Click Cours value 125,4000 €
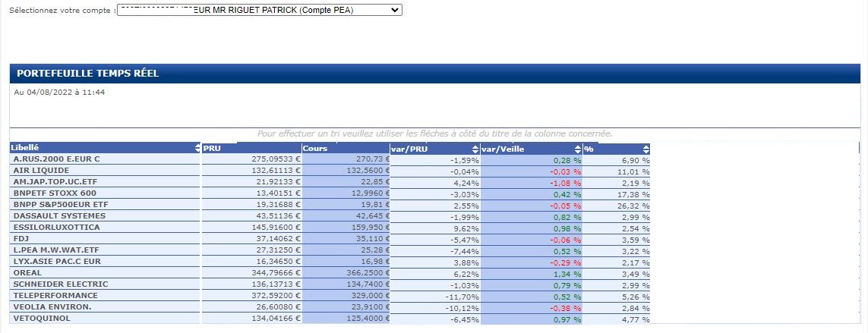868x333 pixels. [368, 318]
